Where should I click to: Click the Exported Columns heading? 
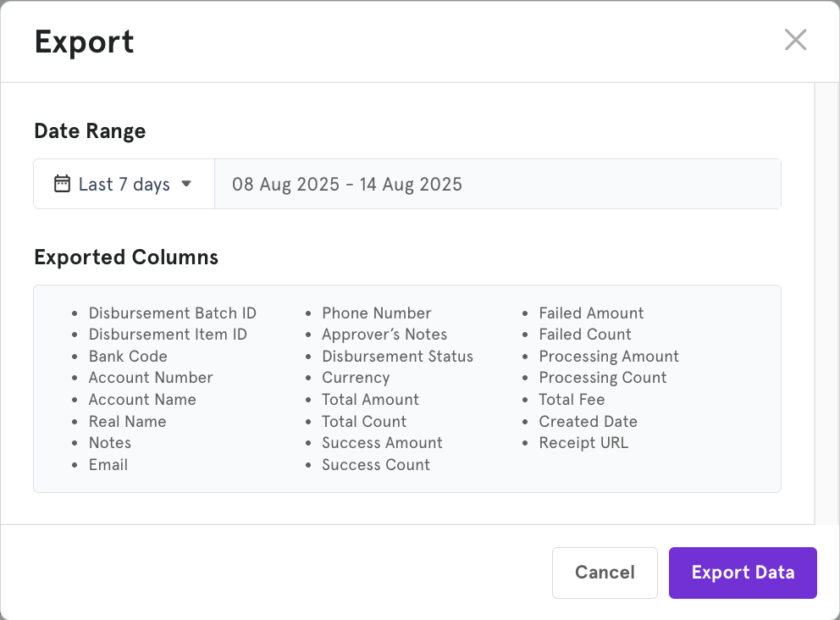pyautogui.click(x=126, y=257)
